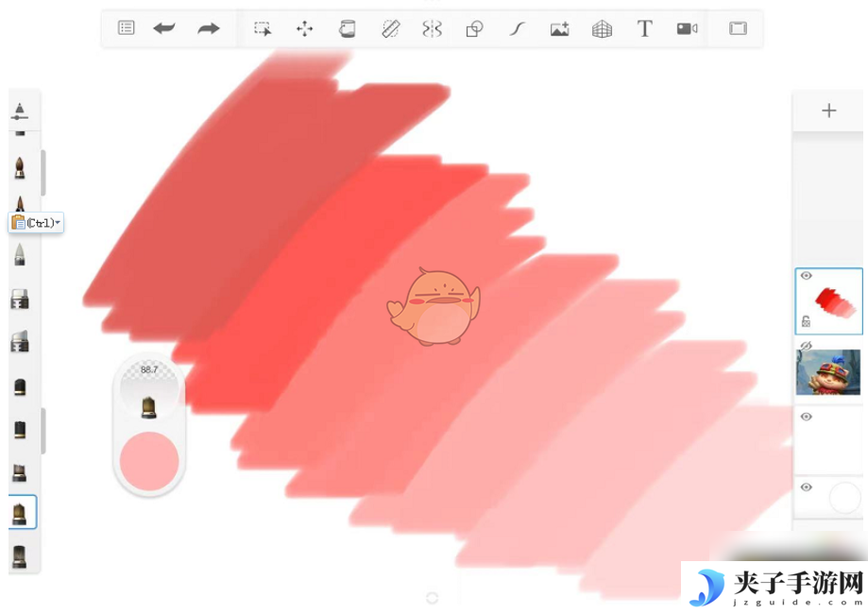The height and width of the screenshot is (614, 868).
Task: Open the background color circle
Action: 844,497
